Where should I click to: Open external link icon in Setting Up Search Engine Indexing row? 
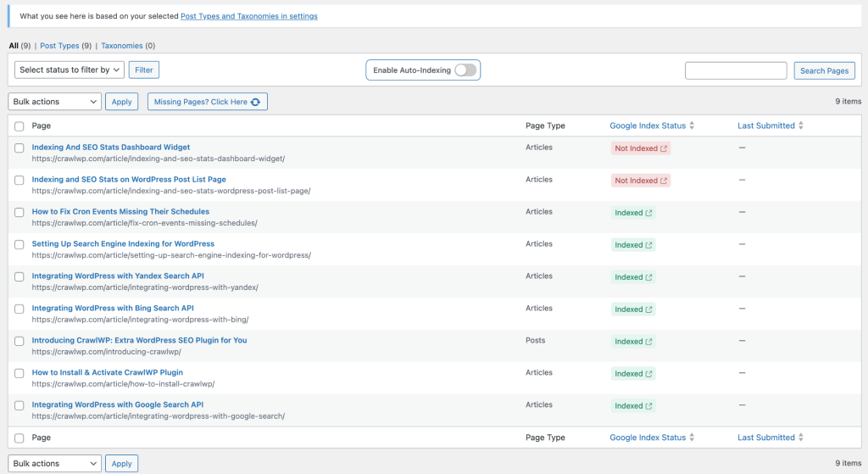[648, 245]
